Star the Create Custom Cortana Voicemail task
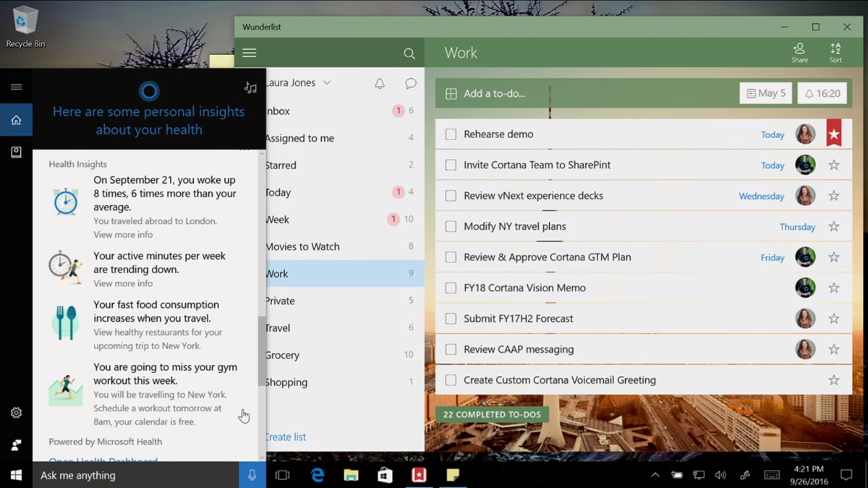868x488 pixels. (x=834, y=380)
